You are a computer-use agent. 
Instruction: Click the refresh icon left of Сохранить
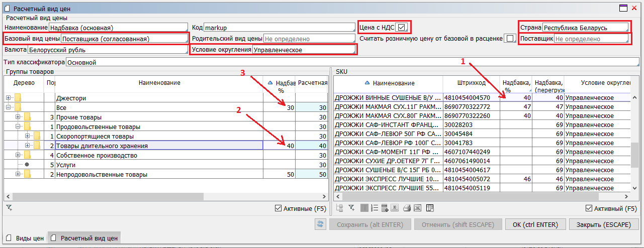click(320, 224)
